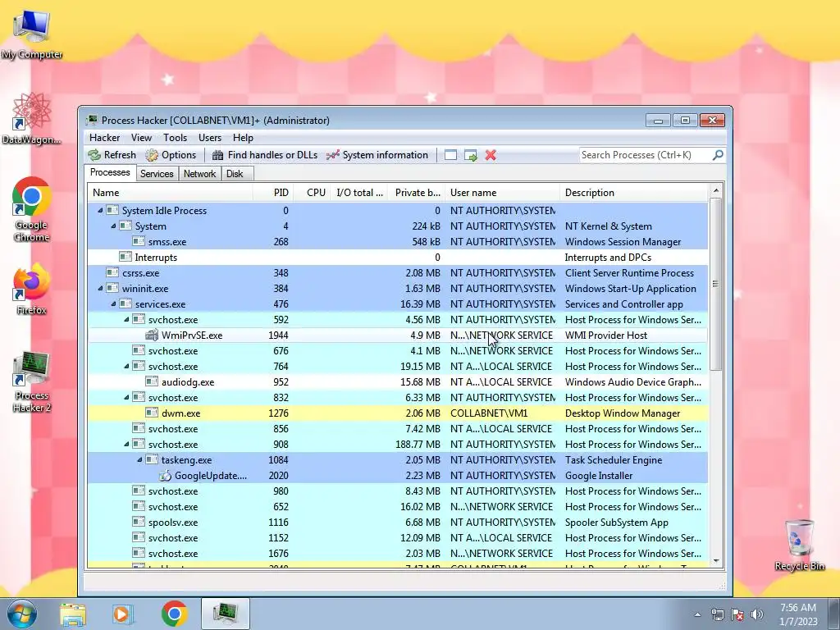Select the spoolsv.exe process name
Image resolution: width=840 pixels, height=630 pixels.
[x=173, y=523]
